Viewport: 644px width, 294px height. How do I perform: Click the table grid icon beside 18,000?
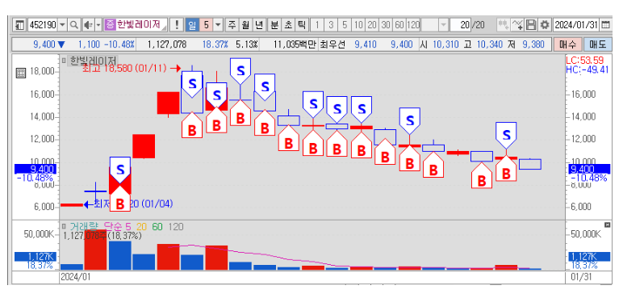[x=20, y=73]
